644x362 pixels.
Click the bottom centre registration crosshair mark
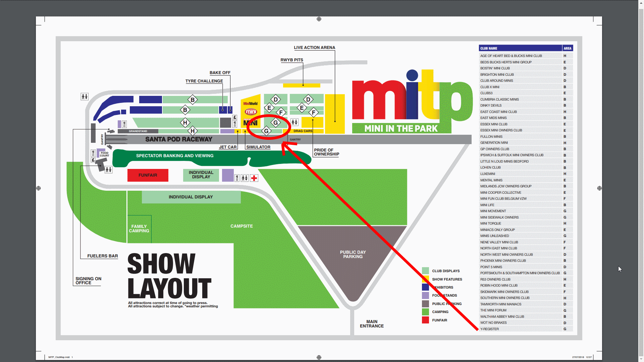tap(319, 357)
